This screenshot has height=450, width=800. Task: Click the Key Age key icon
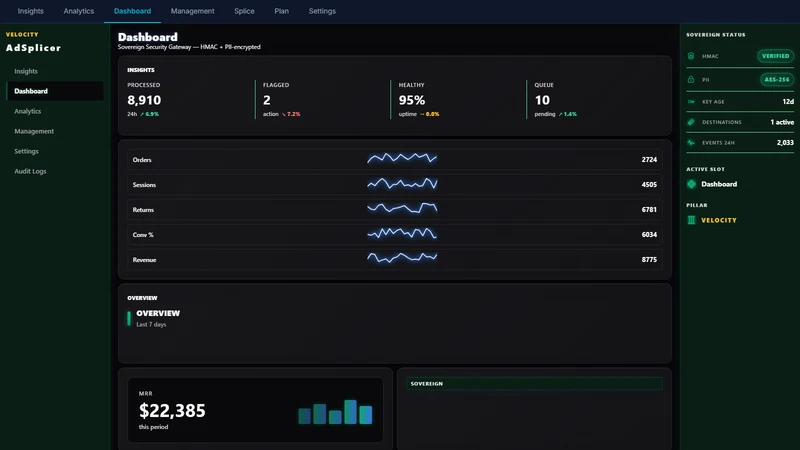[x=691, y=102]
